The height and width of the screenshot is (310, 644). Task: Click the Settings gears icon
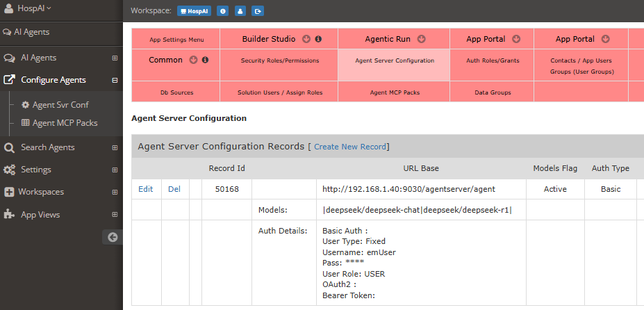click(9, 170)
